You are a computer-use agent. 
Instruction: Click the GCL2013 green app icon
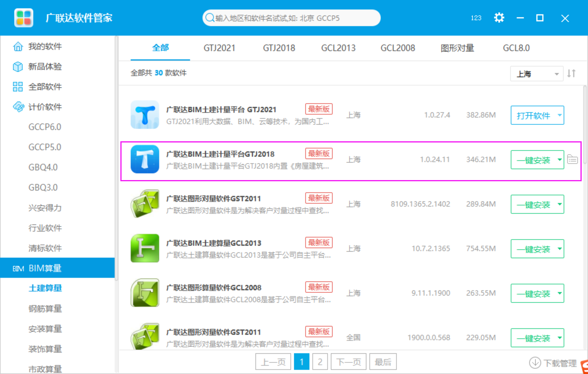(145, 248)
